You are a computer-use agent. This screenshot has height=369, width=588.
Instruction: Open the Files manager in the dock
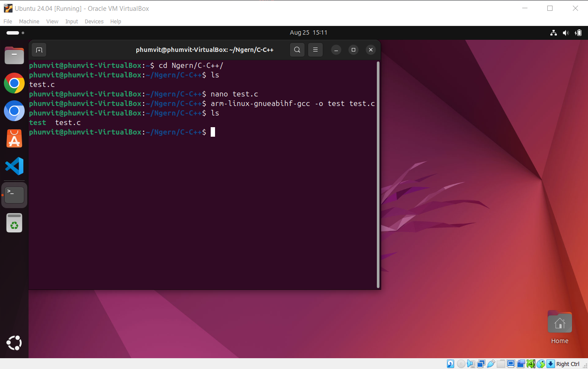(14, 55)
